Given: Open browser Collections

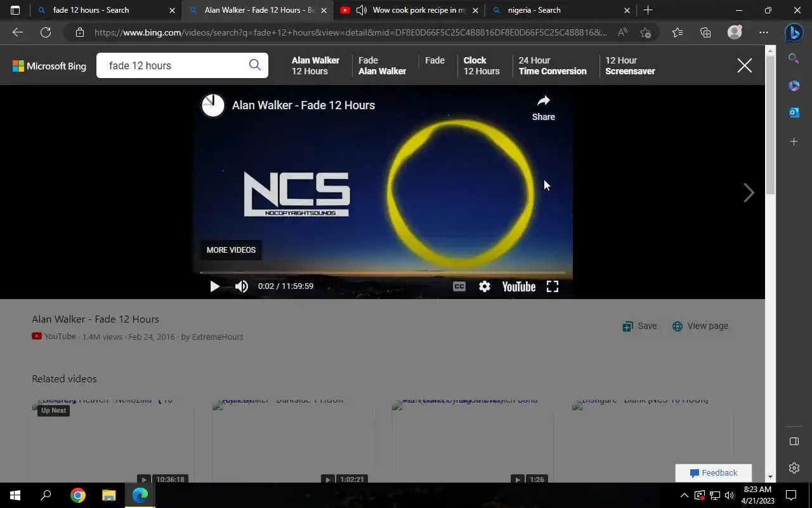Looking at the screenshot, I should pyautogui.click(x=705, y=32).
